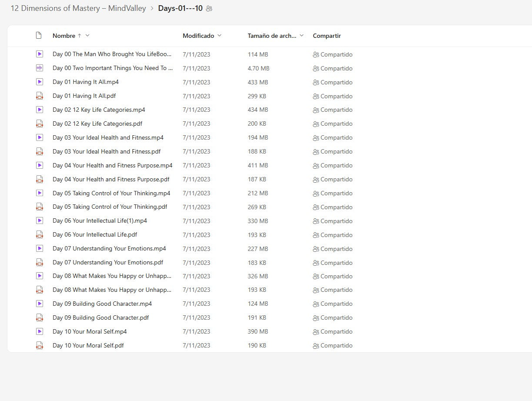532x401 pixels.
Task: Select the Compartir column header
Action: (x=327, y=36)
